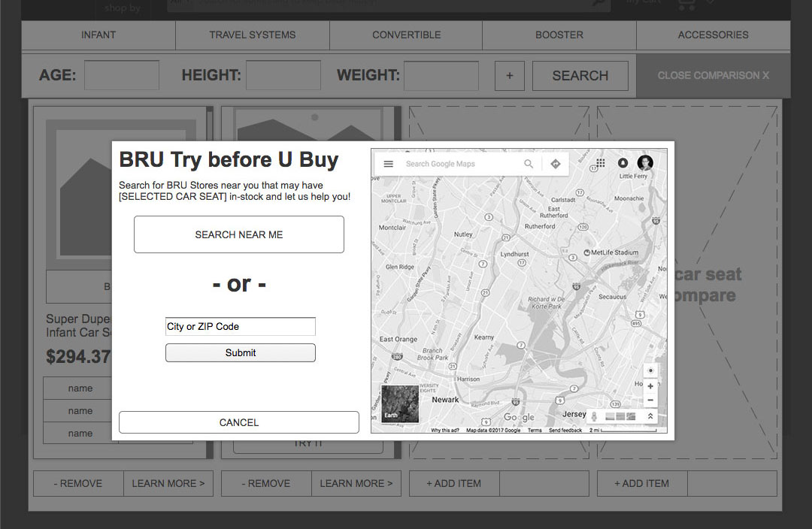This screenshot has height=529, width=812.
Task: Click the Search Google Maps text box
Action: (459, 164)
